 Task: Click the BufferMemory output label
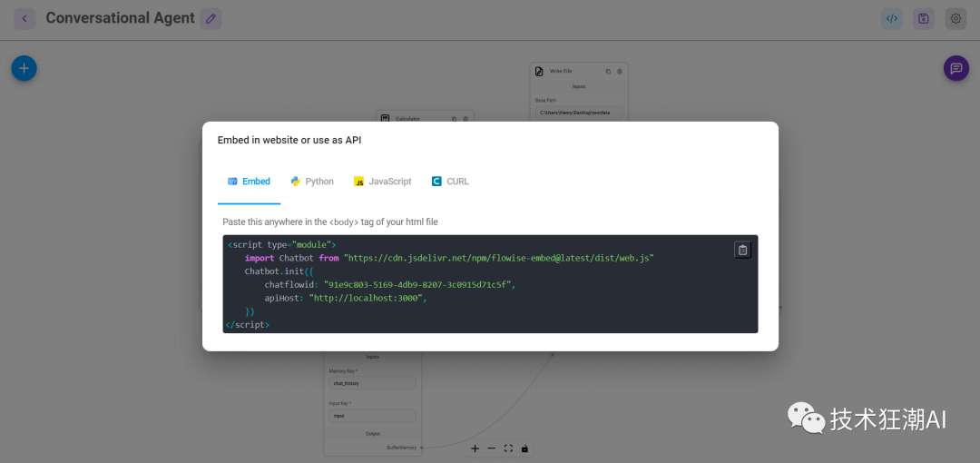(402, 448)
